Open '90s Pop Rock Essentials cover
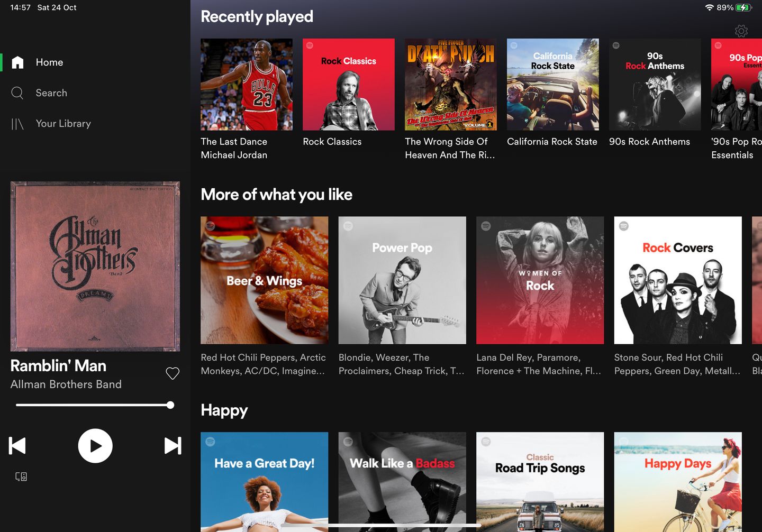 (x=737, y=85)
